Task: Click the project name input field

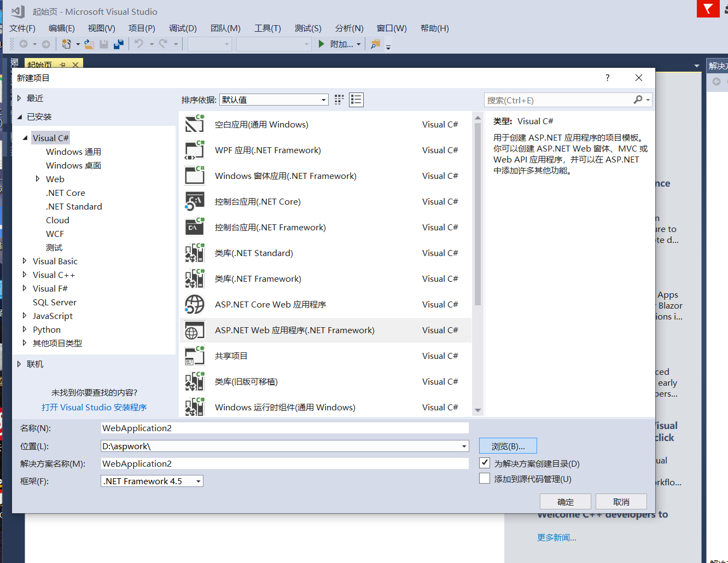Action: click(x=284, y=428)
